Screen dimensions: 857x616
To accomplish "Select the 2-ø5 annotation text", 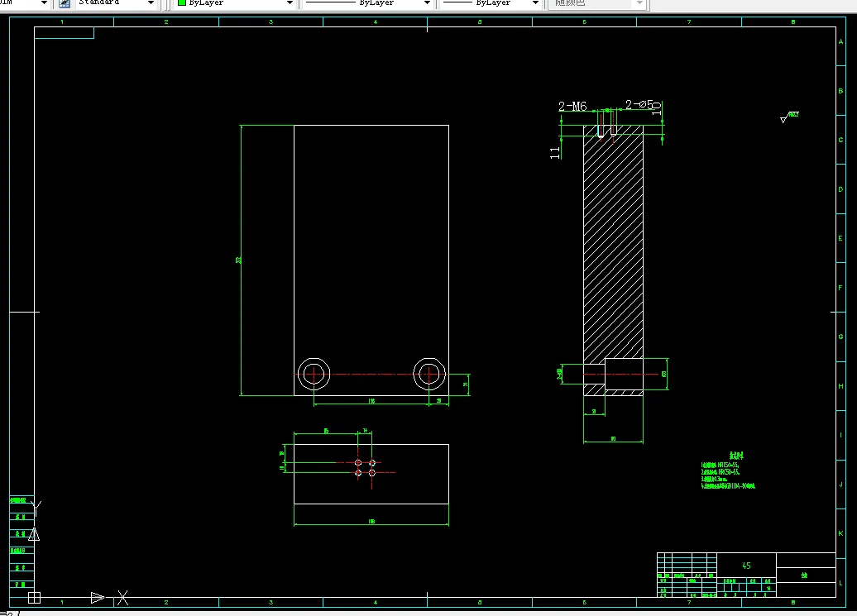I will click(x=639, y=104).
